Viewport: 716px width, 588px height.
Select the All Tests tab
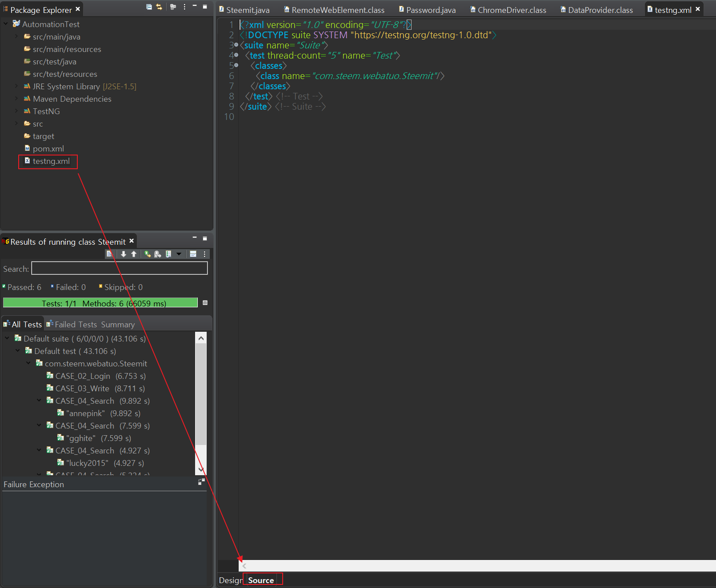22,324
